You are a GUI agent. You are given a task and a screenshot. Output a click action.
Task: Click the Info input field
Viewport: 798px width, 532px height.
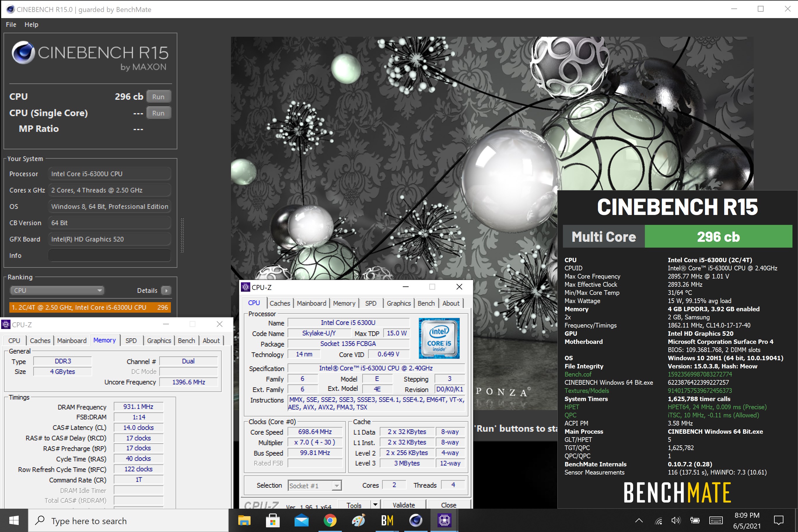point(109,256)
